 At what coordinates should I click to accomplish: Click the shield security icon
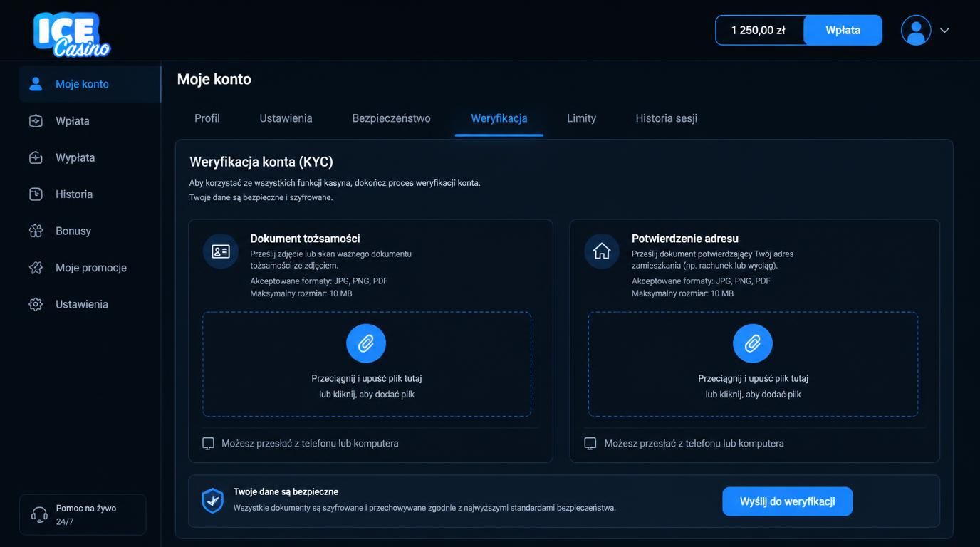click(x=213, y=500)
